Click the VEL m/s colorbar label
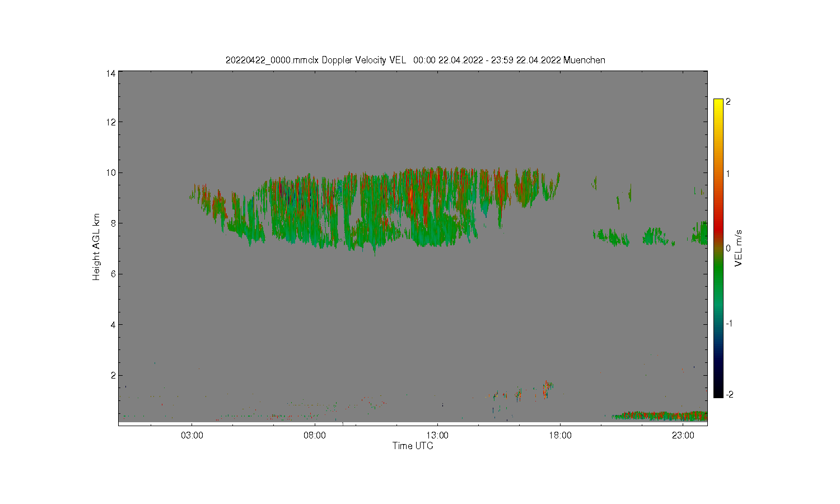Viewport: 840px width, 504px height. (x=739, y=248)
